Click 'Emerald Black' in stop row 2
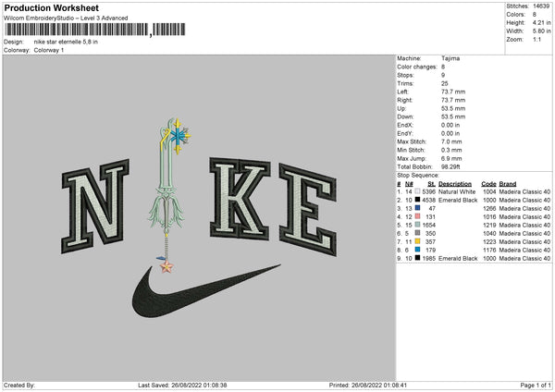Image resolution: width=555 pixels, height=392 pixels. coord(458,201)
